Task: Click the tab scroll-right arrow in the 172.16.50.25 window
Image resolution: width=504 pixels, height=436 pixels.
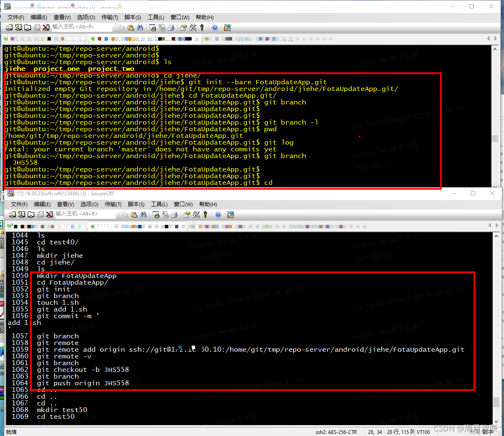Action: (x=497, y=226)
